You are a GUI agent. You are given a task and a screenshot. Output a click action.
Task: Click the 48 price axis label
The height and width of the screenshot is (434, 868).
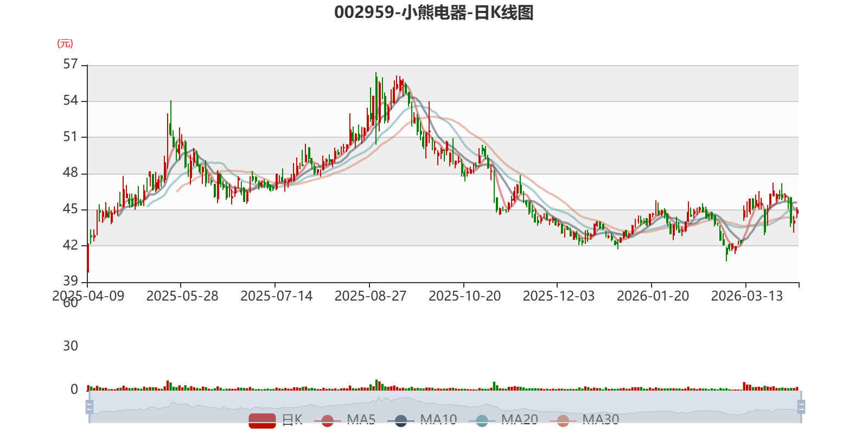pos(71,173)
